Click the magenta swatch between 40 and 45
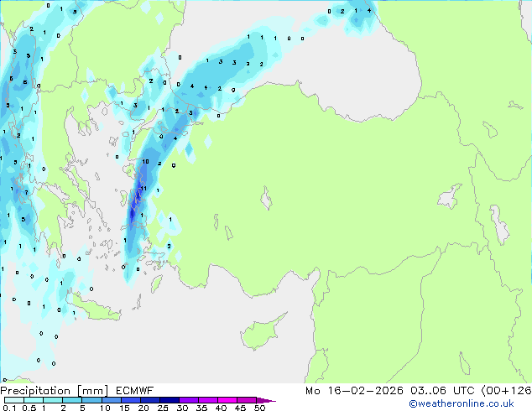The width and height of the screenshot is (532, 411). tap(227, 400)
